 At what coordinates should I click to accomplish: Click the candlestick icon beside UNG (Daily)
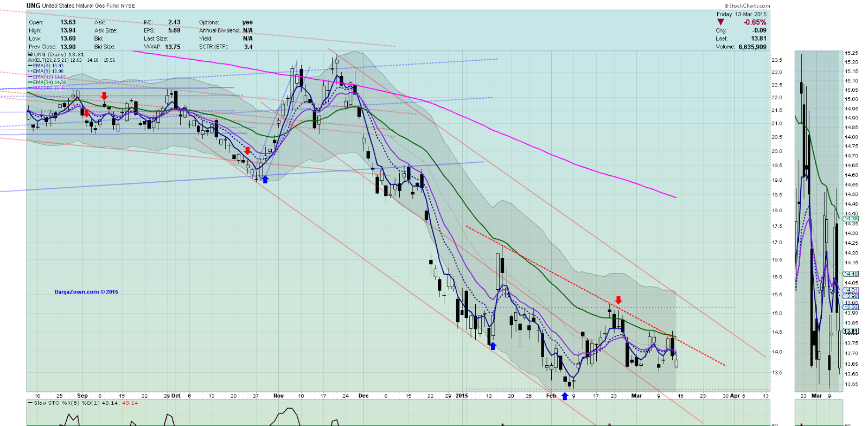click(30, 54)
